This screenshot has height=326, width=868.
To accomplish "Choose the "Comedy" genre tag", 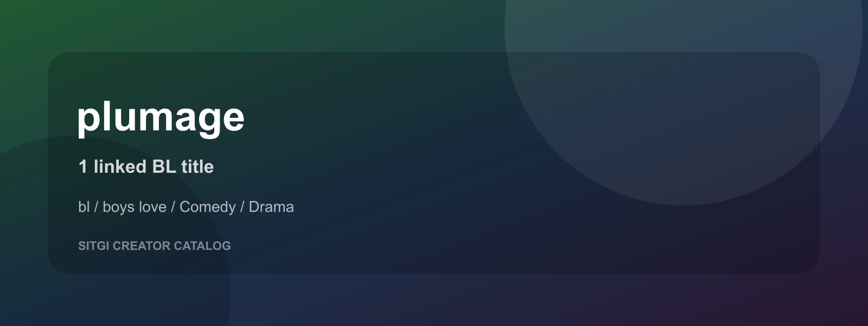I will coord(207,207).
